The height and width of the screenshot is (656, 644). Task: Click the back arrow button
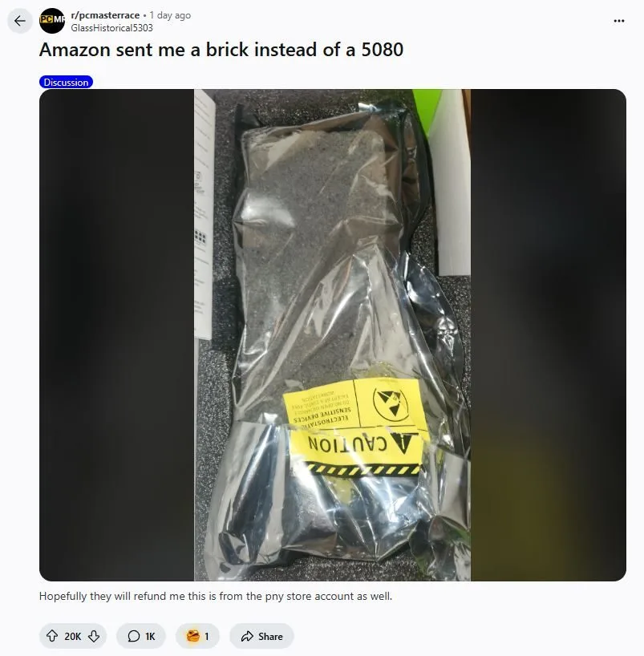coord(20,21)
